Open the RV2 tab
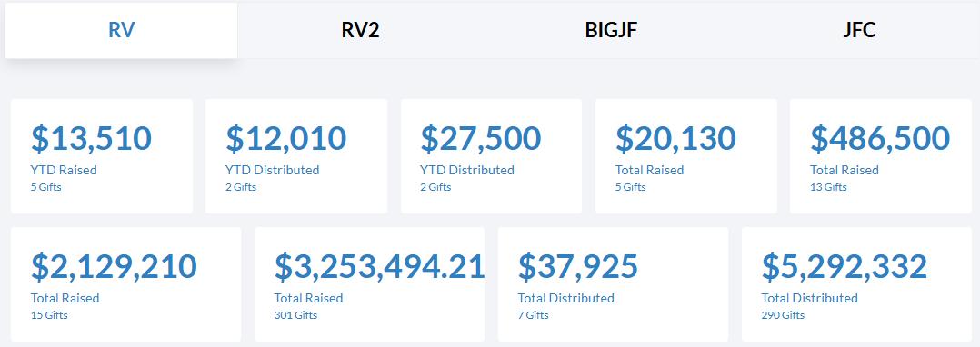Screen dimensions: 980x347 [361, 31]
